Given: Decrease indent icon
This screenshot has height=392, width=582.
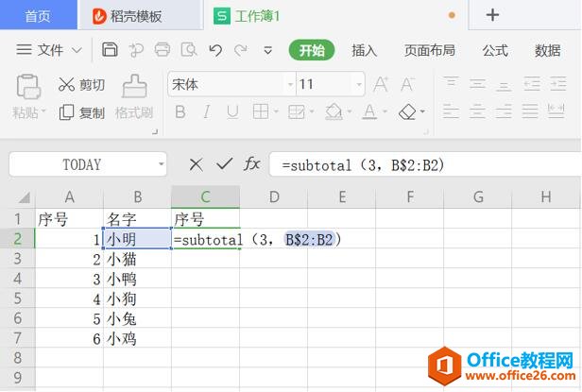Looking at the screenshot, I should click(x=532, y=84).
